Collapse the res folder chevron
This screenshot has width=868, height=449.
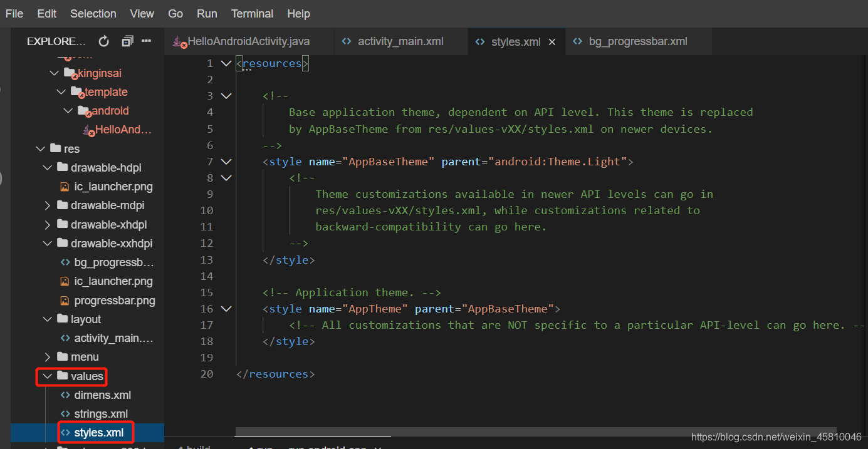40,148
